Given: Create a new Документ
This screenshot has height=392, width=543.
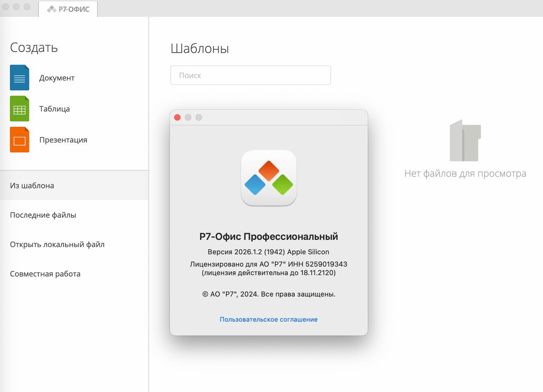Looking at the screenshot, I should [x=57, y=78].
